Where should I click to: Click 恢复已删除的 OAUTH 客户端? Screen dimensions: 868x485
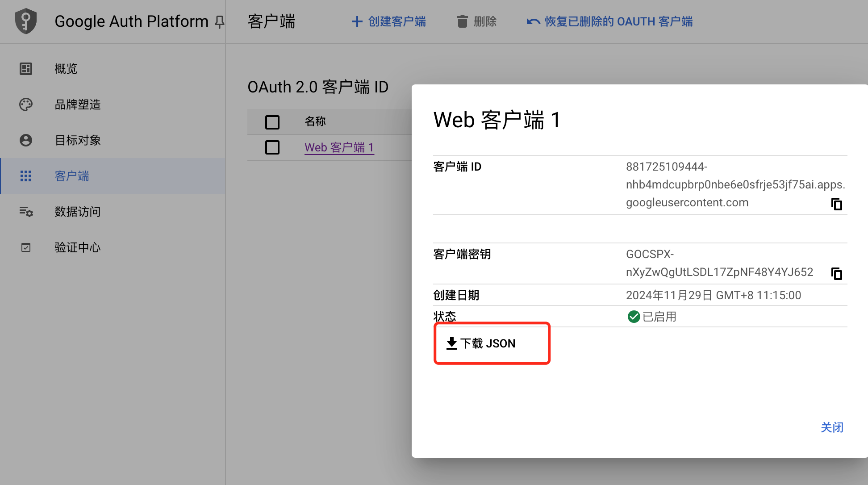[x=609, y=21]
